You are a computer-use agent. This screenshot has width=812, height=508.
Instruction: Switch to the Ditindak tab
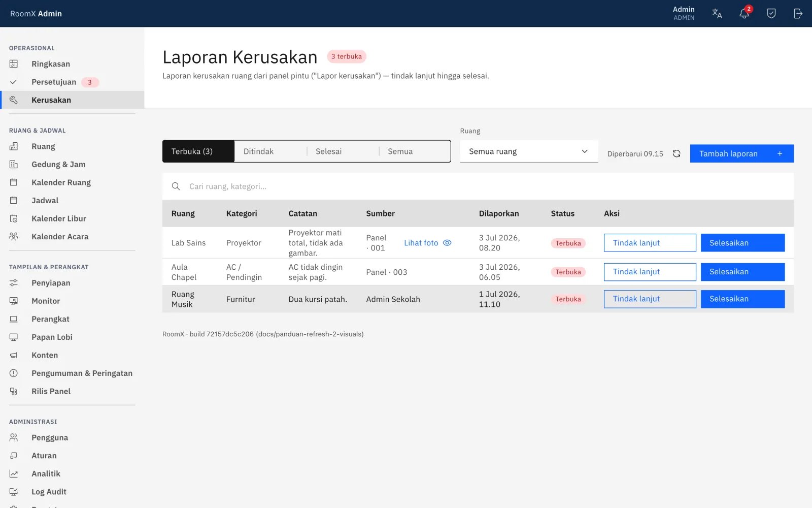[x=270, y=151]
